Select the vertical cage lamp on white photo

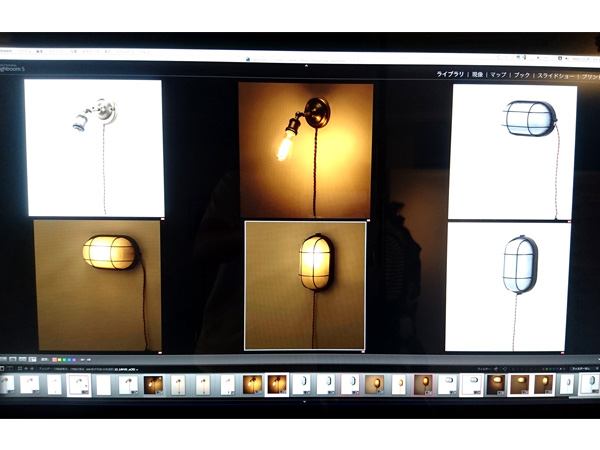[x=508, y=287]
